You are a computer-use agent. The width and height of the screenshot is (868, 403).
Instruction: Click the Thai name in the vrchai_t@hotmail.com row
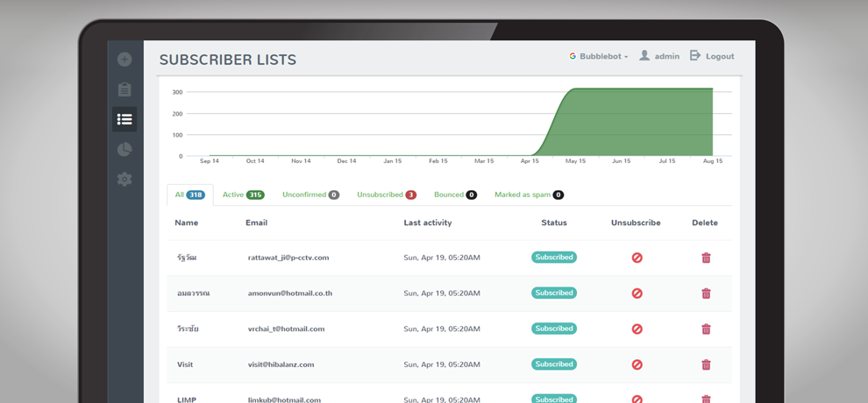(188, 329)
